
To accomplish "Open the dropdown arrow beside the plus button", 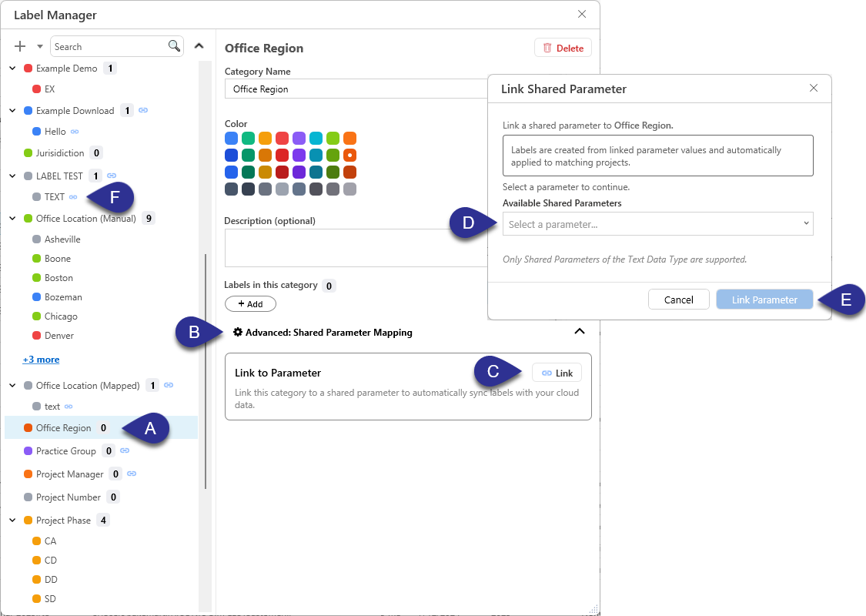I will click(40, 45).
